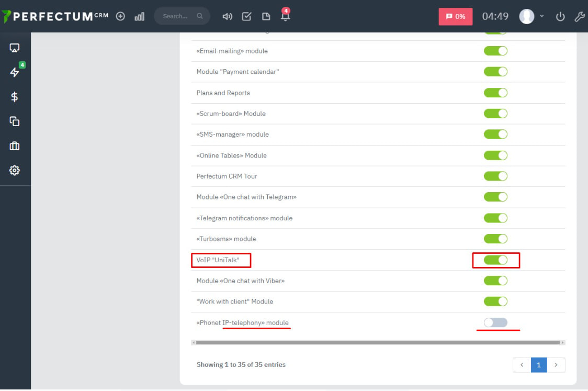This screenshot has height=391, width=588.
Task: Click the plus quick-create icon
Action: click(x=120, y=16)
